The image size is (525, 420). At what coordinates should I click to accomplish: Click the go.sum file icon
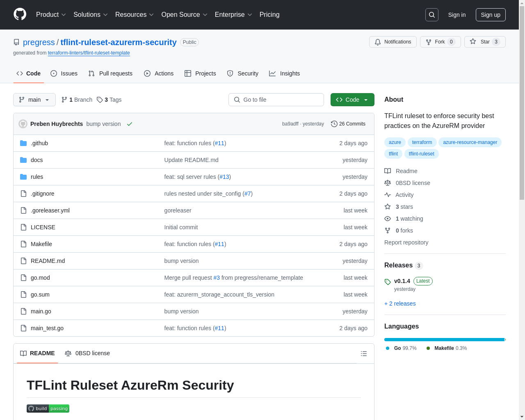click(23, 294)
